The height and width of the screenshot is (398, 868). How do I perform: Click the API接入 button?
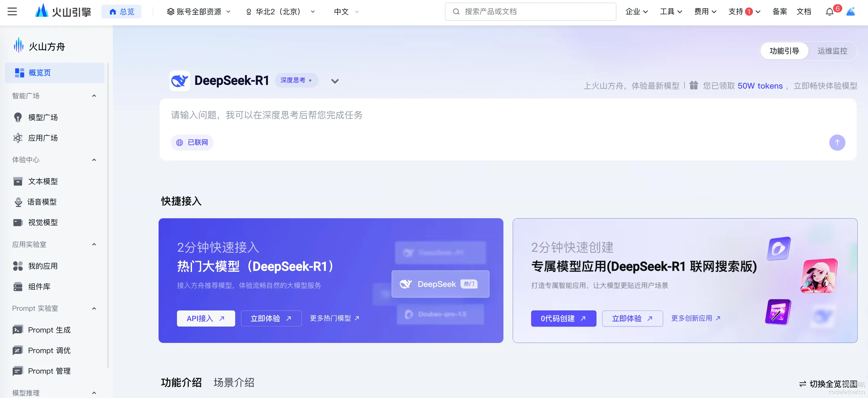(x=206, y=318)
